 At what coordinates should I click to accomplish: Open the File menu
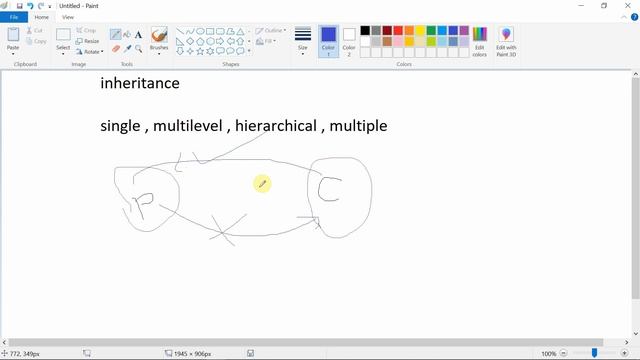pos(14,17)
